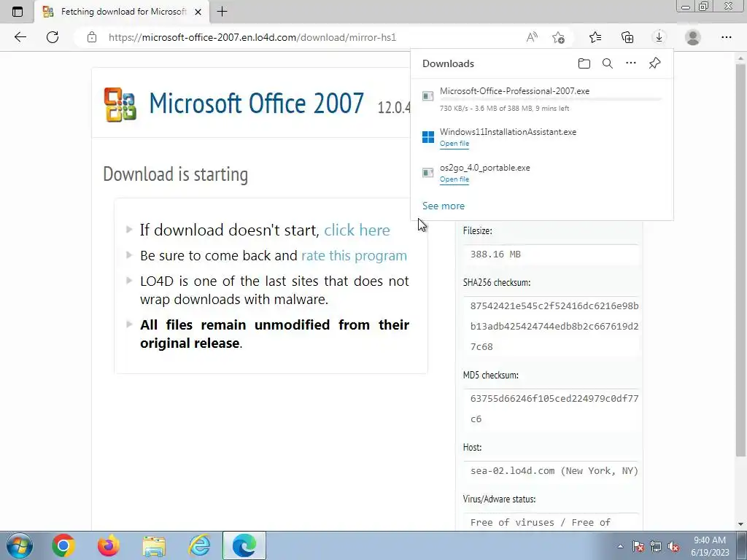Screen dimensions: 747x560
Task: Click the address bar URL
Action: (252, 37)
